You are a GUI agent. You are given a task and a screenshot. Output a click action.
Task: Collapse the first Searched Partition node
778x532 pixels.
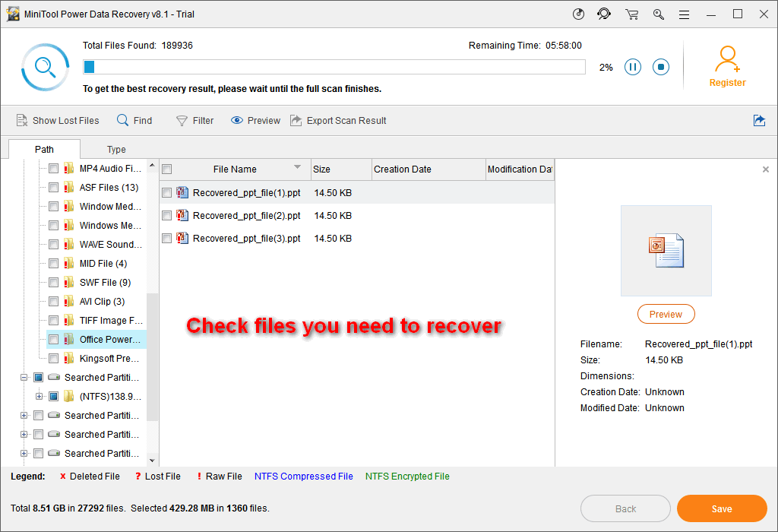(24, 378)
